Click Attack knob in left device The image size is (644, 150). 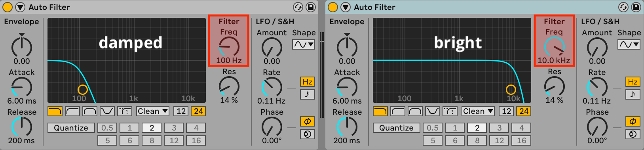pyautogui.click(x=22, y=87)
